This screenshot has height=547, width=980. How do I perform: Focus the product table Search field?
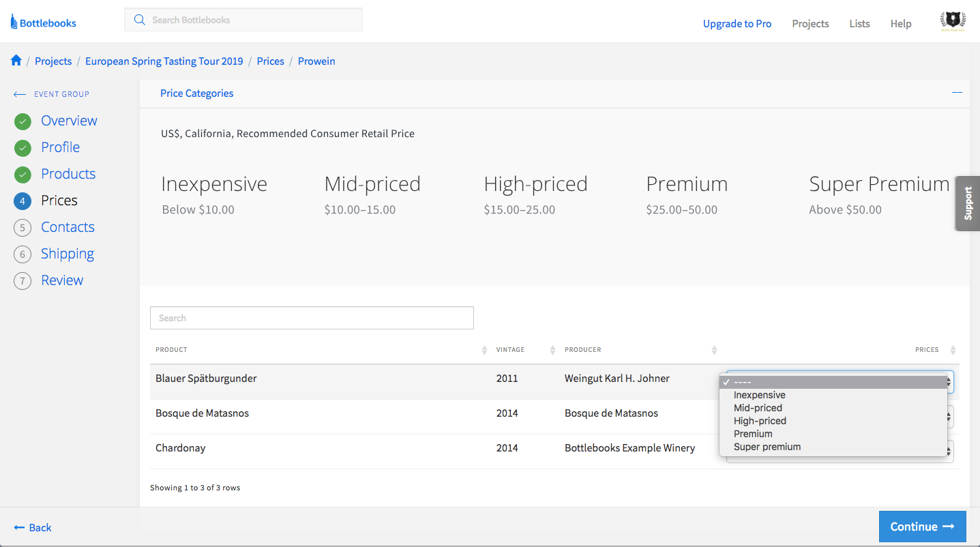click(312, 318)
